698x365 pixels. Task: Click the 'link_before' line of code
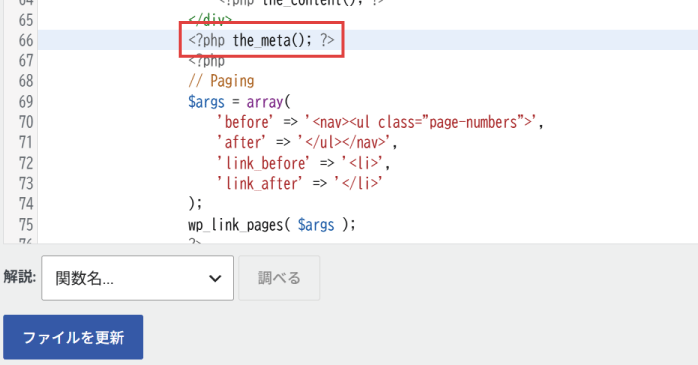point(303,163)
